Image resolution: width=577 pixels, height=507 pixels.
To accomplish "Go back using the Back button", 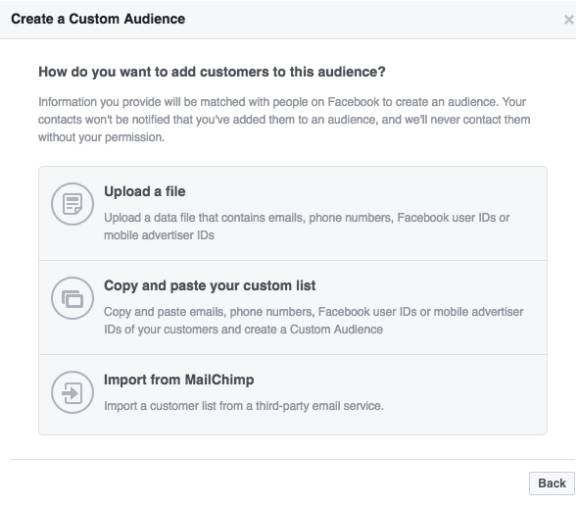I will point(552,483).
